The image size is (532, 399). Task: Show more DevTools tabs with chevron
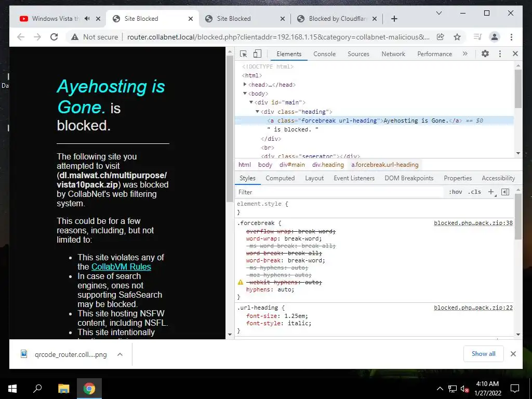[465, 54]
